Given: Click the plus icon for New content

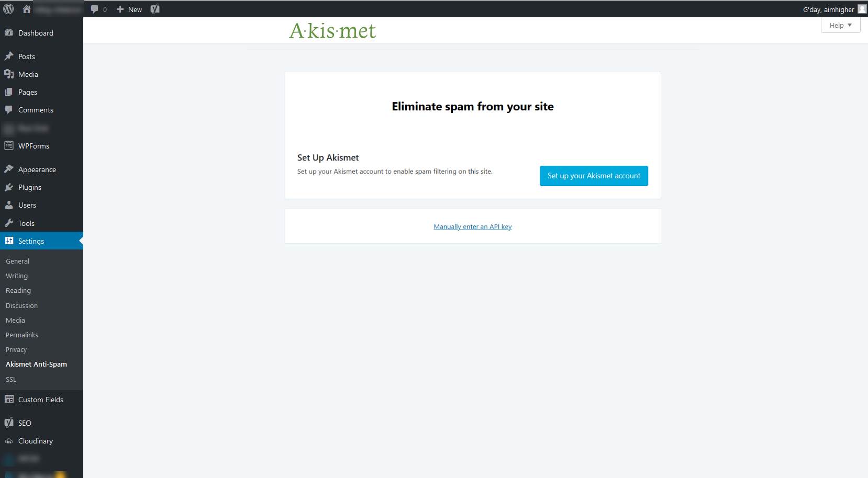Looking at the screenshot, I should [120, 9].
